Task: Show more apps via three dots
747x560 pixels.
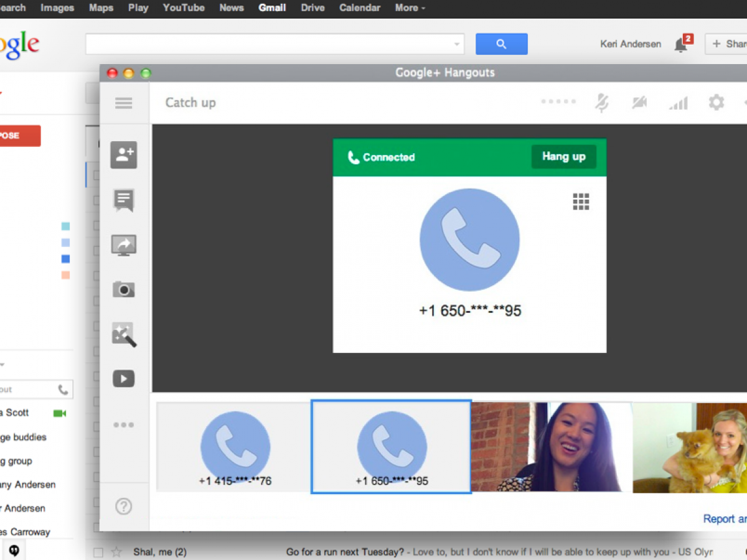Action: click(x=123, y=425)
